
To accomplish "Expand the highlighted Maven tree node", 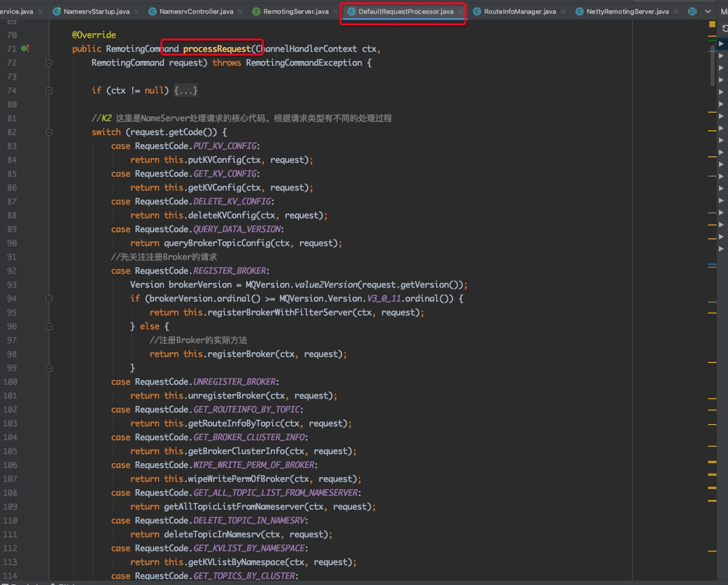I will [721, 44].
